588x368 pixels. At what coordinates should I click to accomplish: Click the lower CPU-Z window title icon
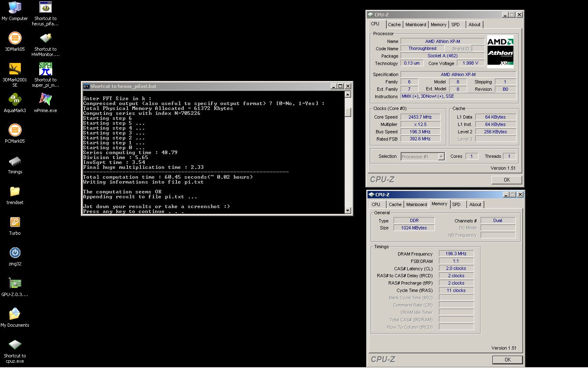tap(372, 195)
